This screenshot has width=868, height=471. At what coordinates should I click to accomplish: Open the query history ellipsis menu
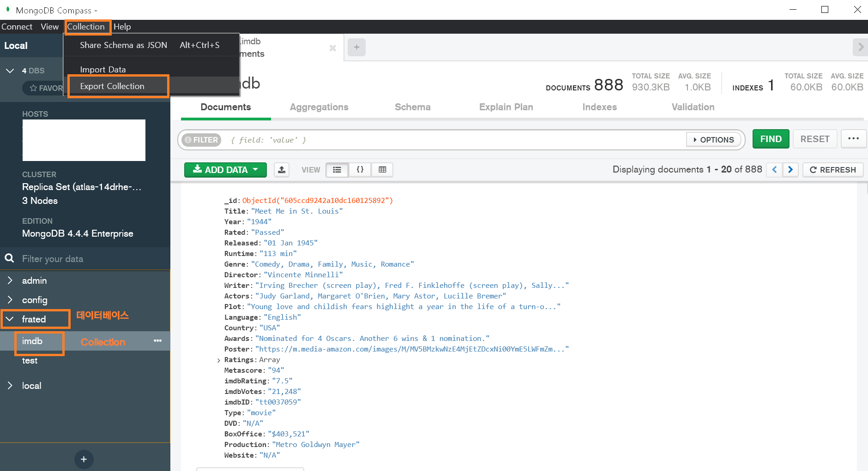pos(853,138)
